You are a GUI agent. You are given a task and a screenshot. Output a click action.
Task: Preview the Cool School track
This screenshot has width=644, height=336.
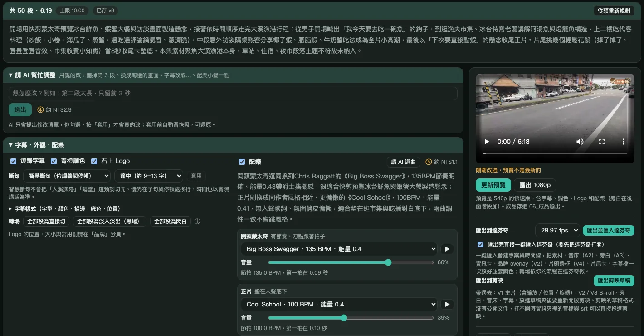(x=447, y=304)
